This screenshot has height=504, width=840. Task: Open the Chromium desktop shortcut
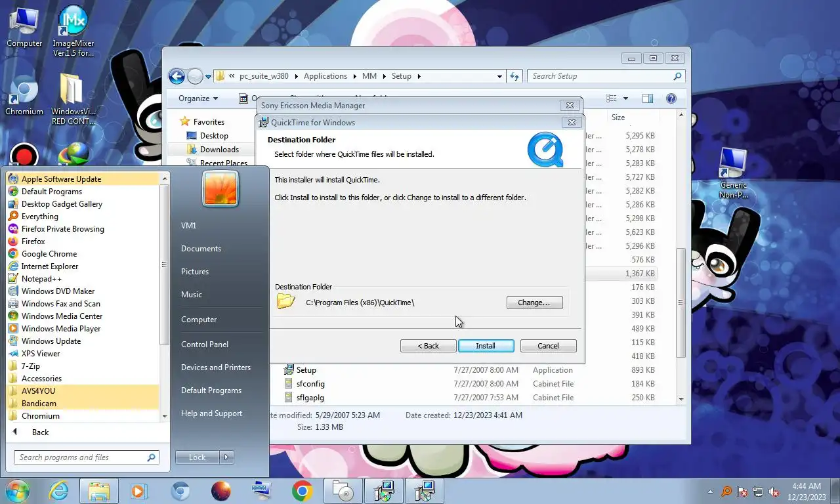coord(24,95)
